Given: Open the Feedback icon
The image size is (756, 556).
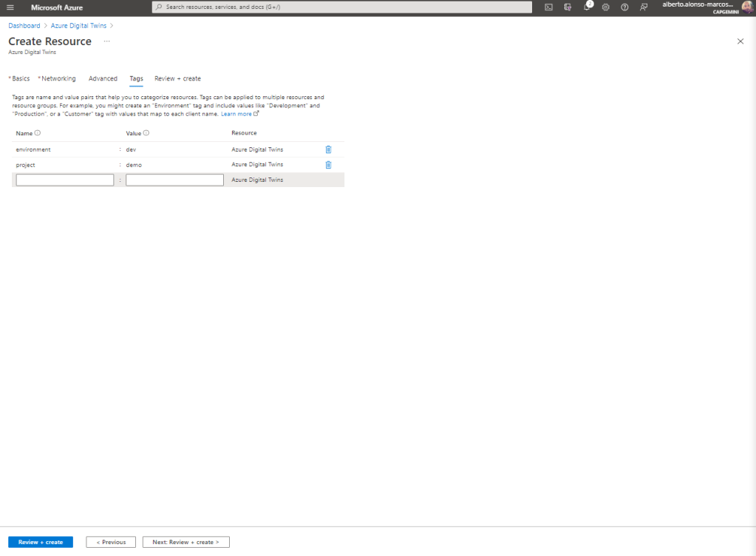Looking at the screenshot, I should pyautogui.click(x=644, y=7).
